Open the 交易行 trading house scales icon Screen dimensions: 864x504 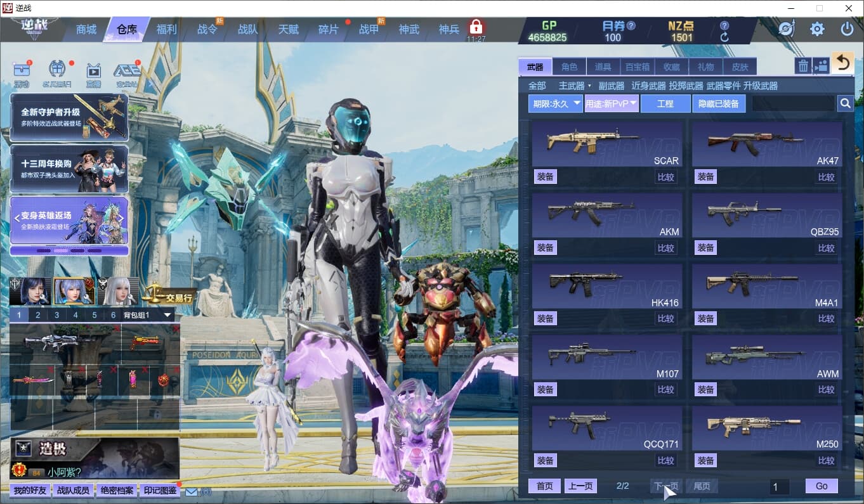pos(168,294)
